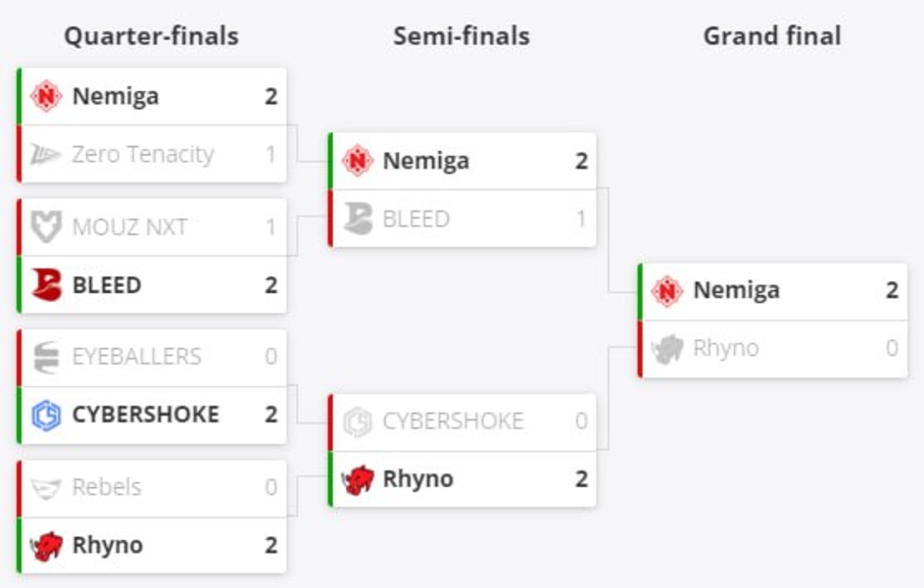This screenshot has width=924, height=588.
Task: Select the Nemiga logo in the semi-finals
Action: click(358, 161)
